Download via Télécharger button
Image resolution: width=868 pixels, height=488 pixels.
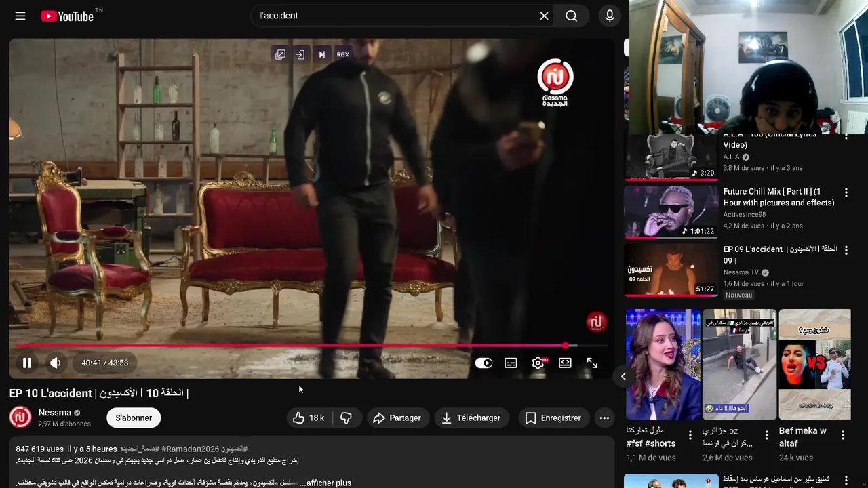[x=472, y=418]
